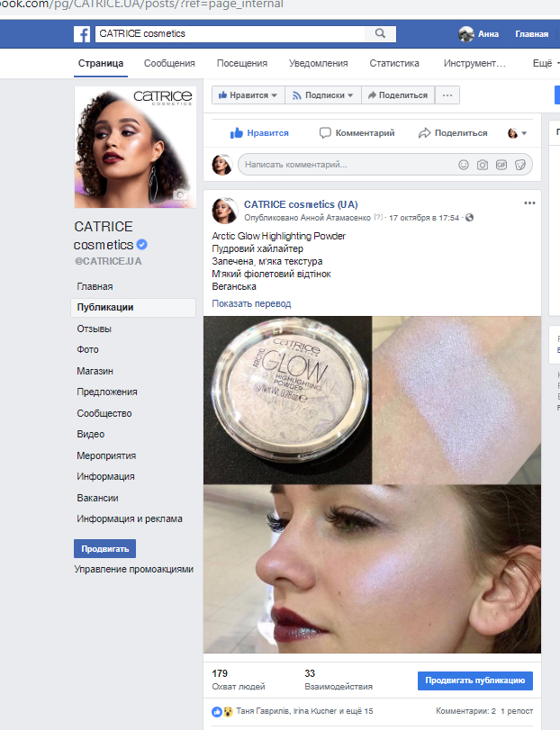Open the Нравится page dropdown button
The image size is (560, 730).
(x=248, y=95)
